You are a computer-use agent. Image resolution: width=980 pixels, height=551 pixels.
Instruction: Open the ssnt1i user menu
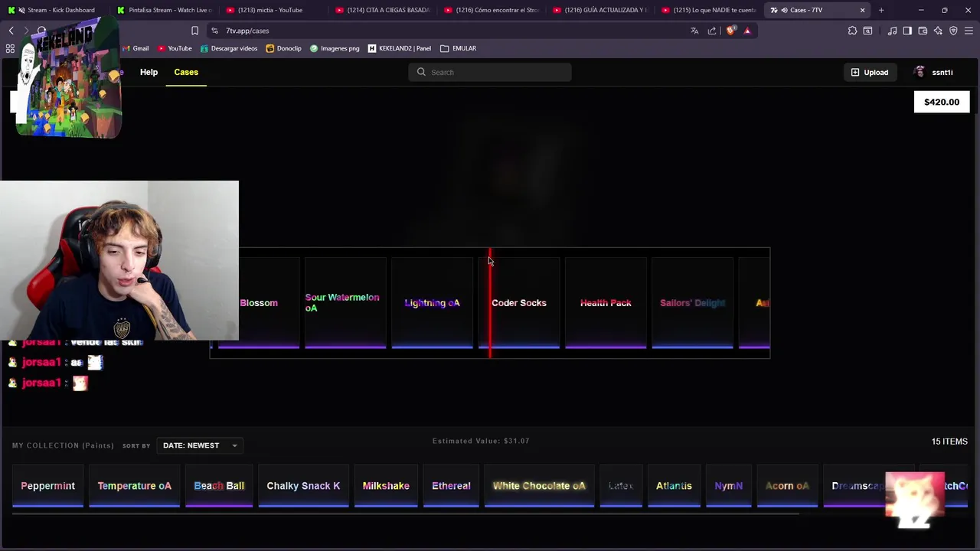[934, 72]
